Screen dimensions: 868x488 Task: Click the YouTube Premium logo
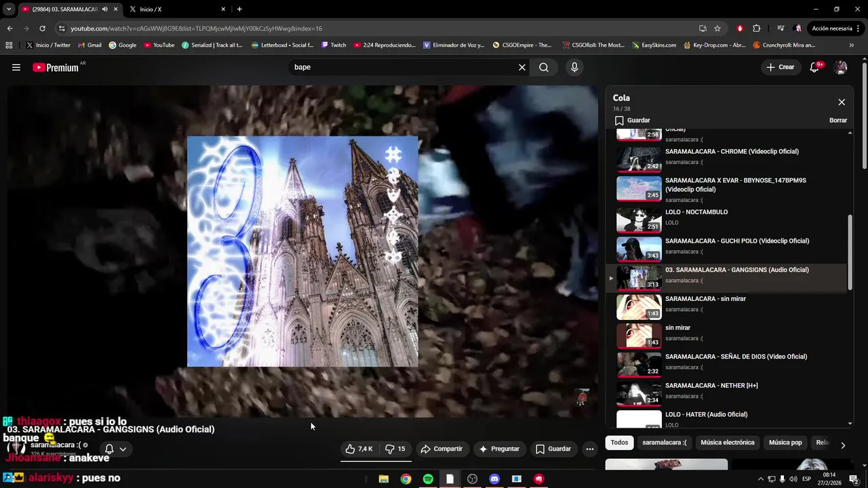tap(56, 67)
